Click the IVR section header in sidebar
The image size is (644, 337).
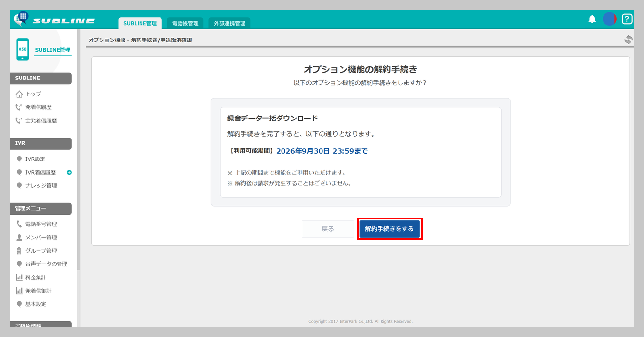[x=41, y=143]
